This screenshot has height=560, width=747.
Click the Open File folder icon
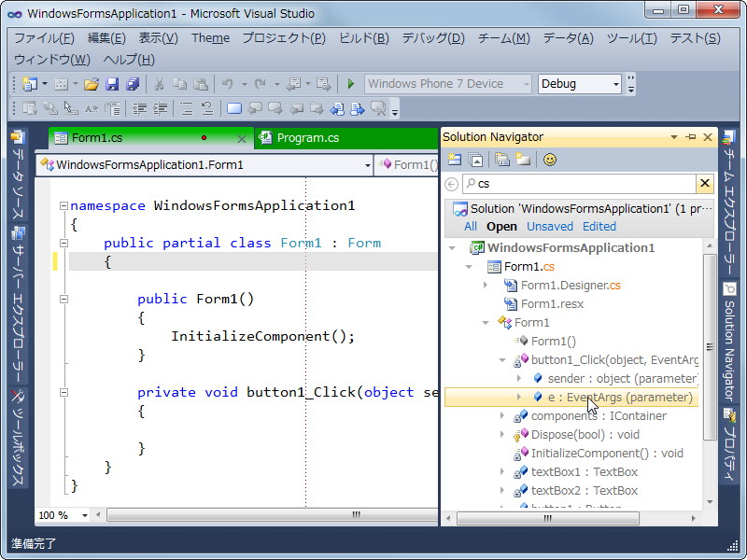click(x=91, y=84)
